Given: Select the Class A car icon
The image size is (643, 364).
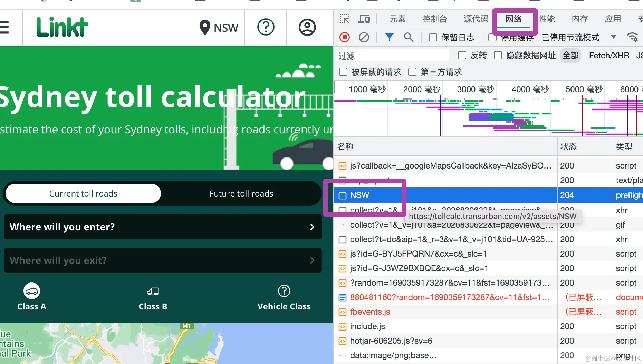Looking at the screenshot, I should tap(31, 290).
